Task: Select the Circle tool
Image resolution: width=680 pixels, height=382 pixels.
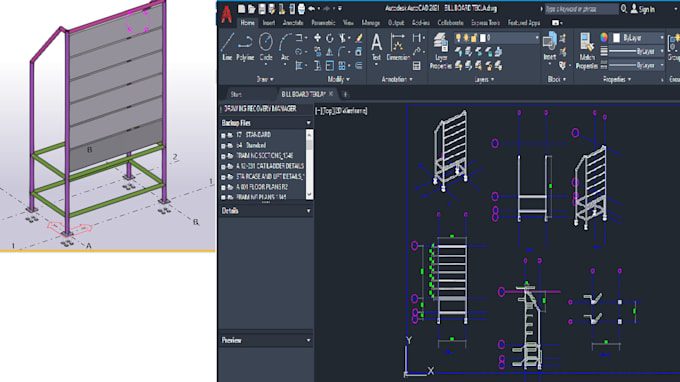Action: coord(266,47)
